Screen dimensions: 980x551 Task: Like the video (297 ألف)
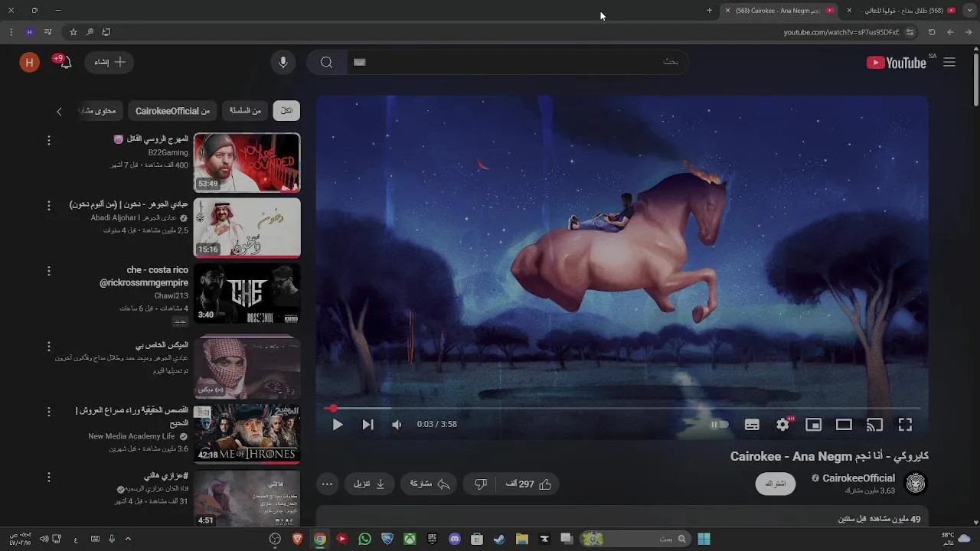528,484
